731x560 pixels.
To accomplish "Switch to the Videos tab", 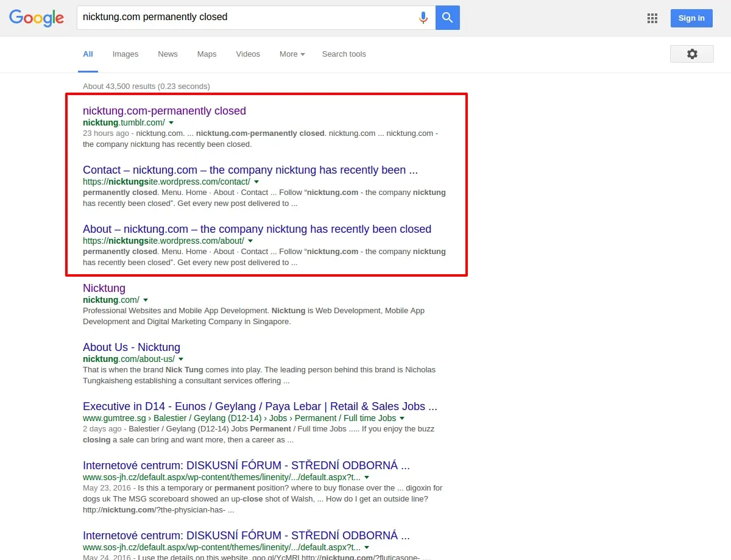I will [248, 54].
